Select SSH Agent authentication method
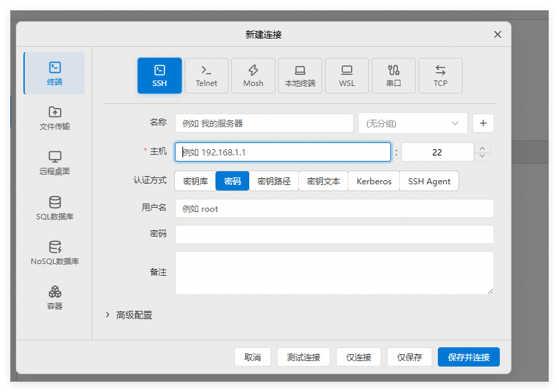This screenshot has height=392, width=559. 429,181
